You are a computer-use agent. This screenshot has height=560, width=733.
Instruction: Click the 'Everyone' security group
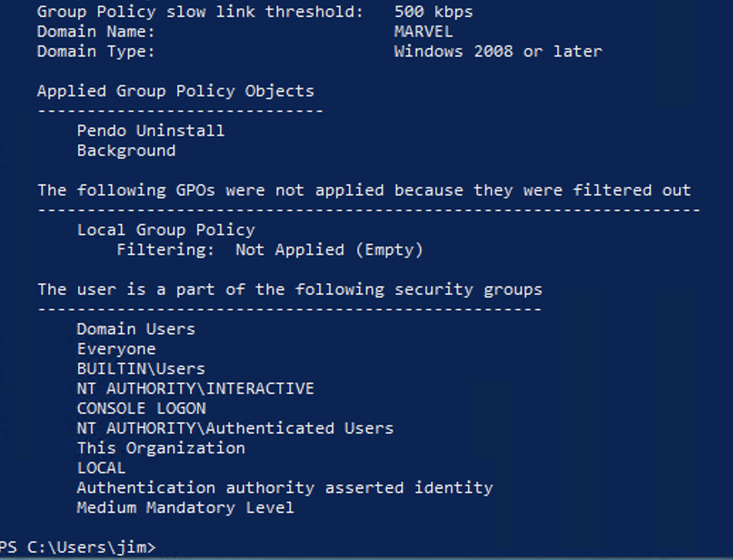116,349
